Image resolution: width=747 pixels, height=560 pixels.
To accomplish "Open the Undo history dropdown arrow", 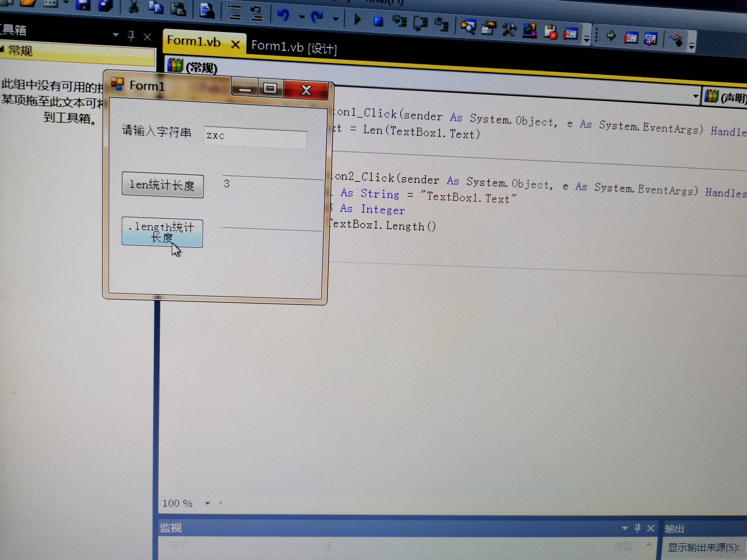I will [x=302, y=17].
